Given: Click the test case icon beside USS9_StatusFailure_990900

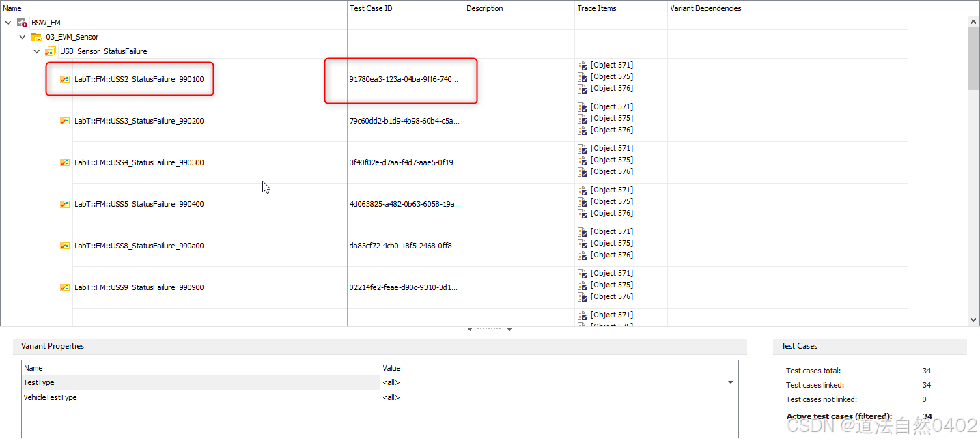Looking at the screenshot, I should pos(64,287).
